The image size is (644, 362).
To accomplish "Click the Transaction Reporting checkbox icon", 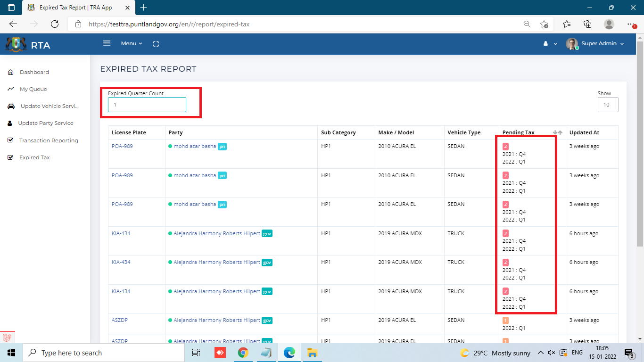I will (x=10, y=140).
